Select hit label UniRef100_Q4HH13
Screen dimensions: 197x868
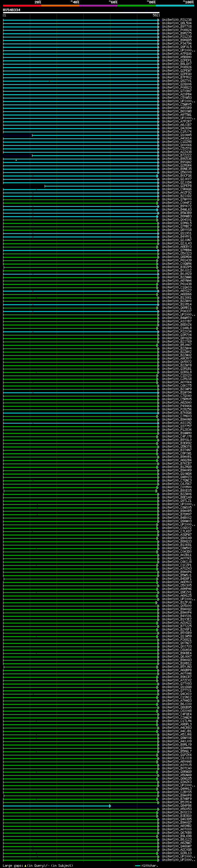point(177,789)
